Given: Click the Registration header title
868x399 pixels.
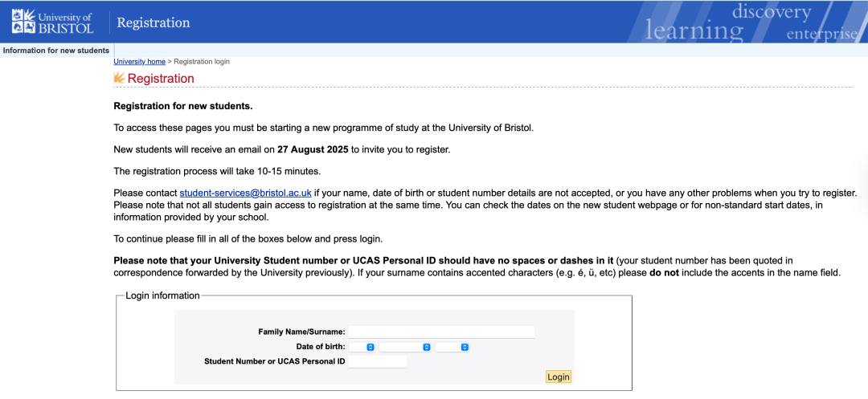Looking at the screenshot, I should 154,22.
